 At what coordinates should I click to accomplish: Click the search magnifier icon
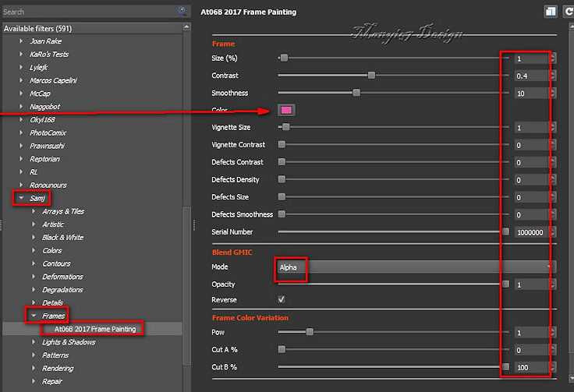[182, 11]
